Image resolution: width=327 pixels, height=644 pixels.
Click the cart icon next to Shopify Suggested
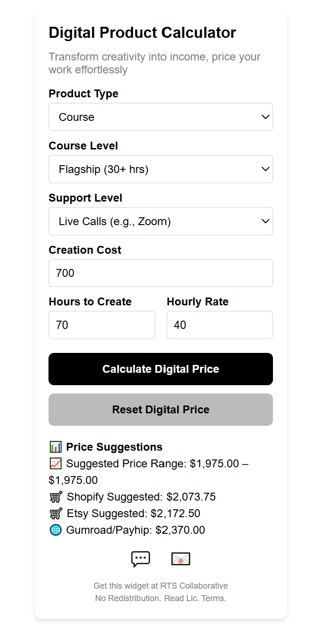[x=55, y=497]
